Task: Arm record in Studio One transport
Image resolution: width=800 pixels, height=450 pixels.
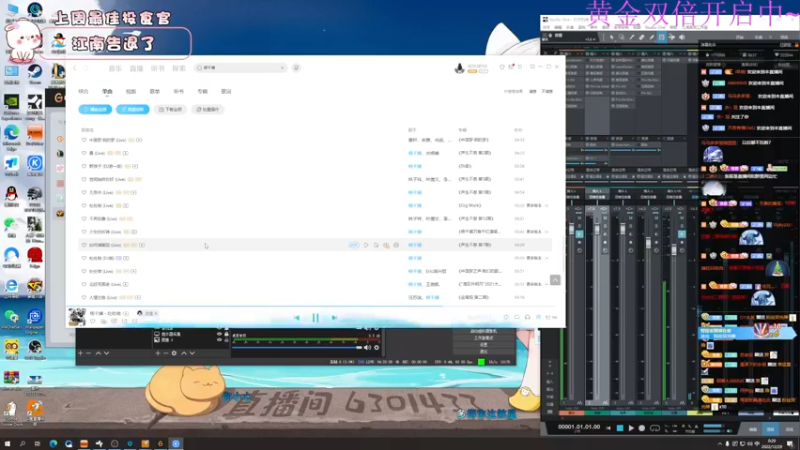Action: click(642, 428)
